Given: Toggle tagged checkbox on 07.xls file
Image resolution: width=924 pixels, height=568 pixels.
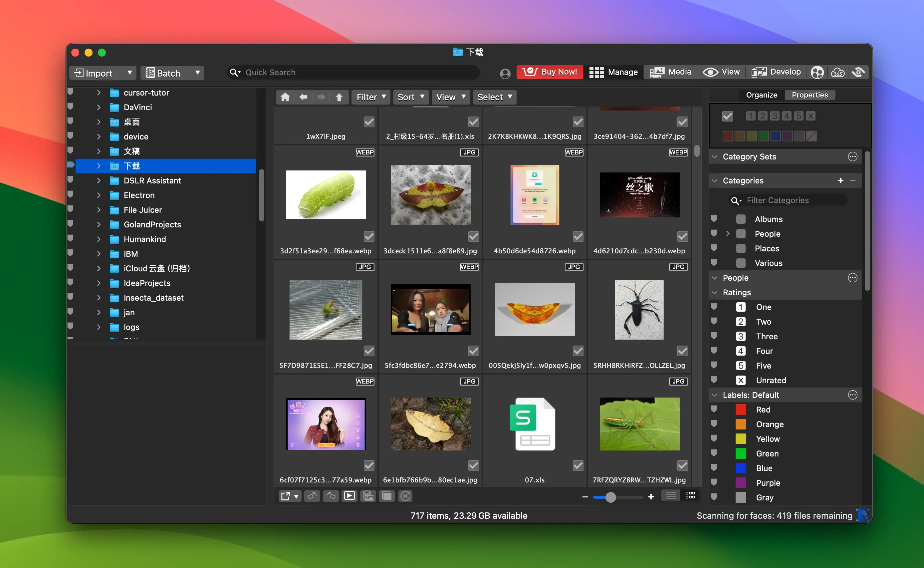Looking at the screenshot, I should click(578, 465).
